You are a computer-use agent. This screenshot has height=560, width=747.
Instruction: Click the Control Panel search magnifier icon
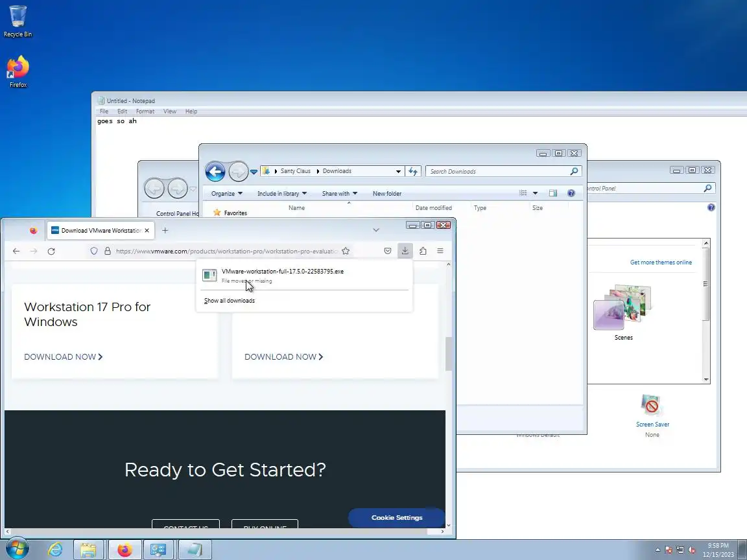(x=707, y=188)
